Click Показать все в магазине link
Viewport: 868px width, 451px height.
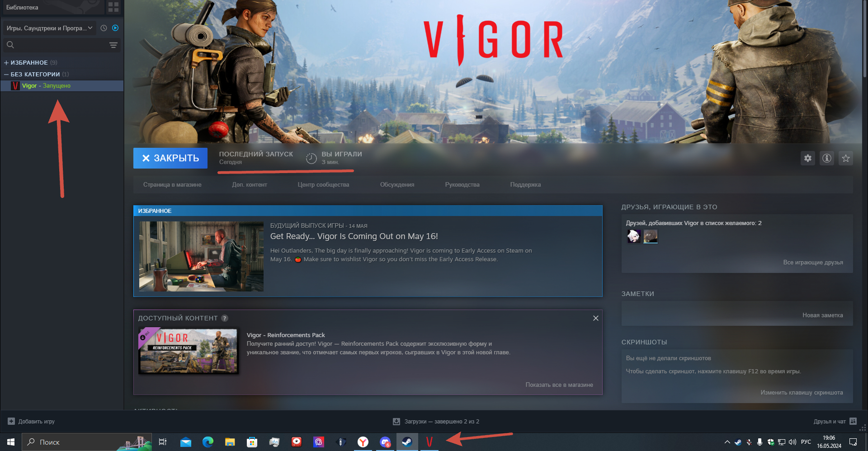559,385
